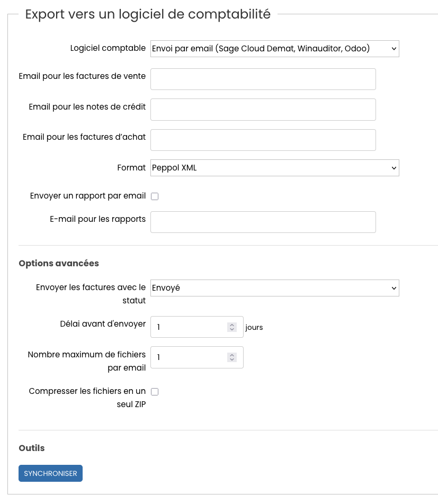
Task: Open the Logiciel comptable dropdown
Action: click(x=274, y=49)
